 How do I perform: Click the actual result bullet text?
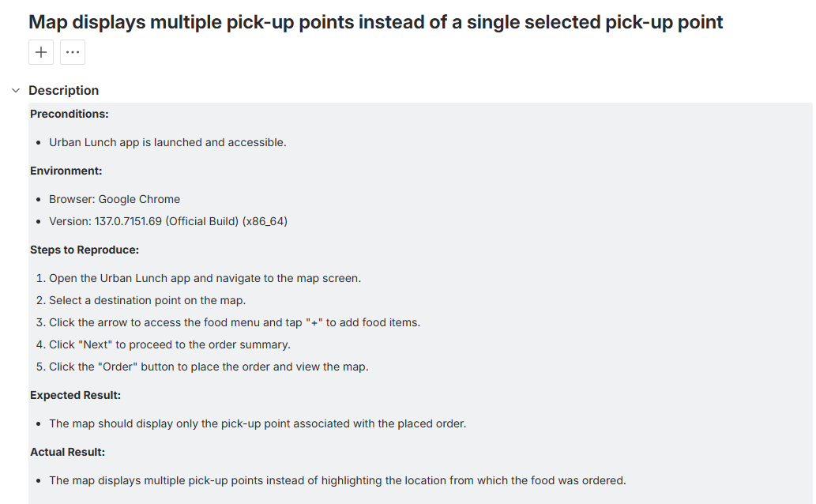pos(337,480)
